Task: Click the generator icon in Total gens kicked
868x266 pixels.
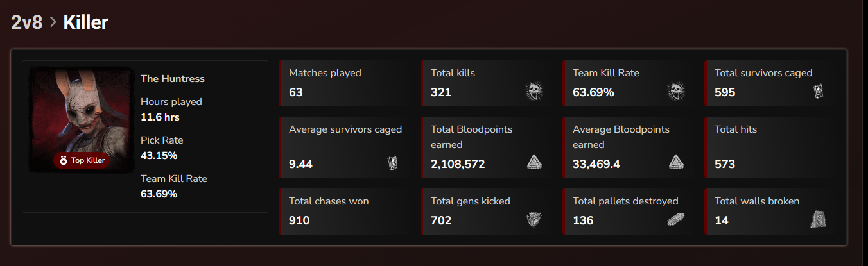Action: coord(534,219)
